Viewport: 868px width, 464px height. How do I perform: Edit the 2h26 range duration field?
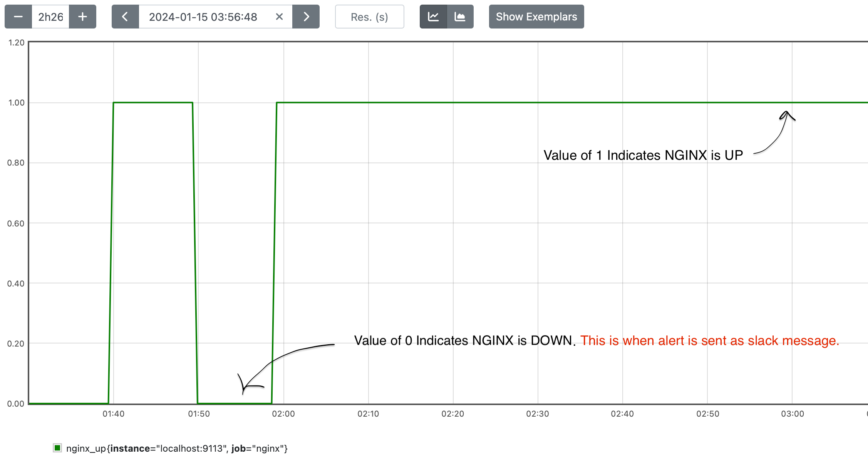(50, 17)
